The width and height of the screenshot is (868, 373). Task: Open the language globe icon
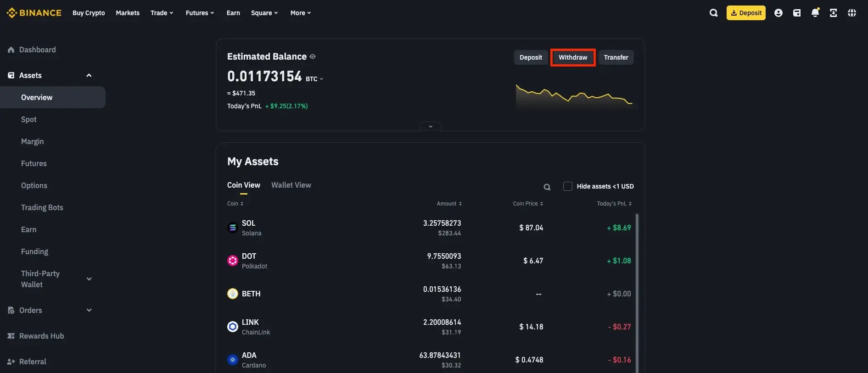point(852,13)
